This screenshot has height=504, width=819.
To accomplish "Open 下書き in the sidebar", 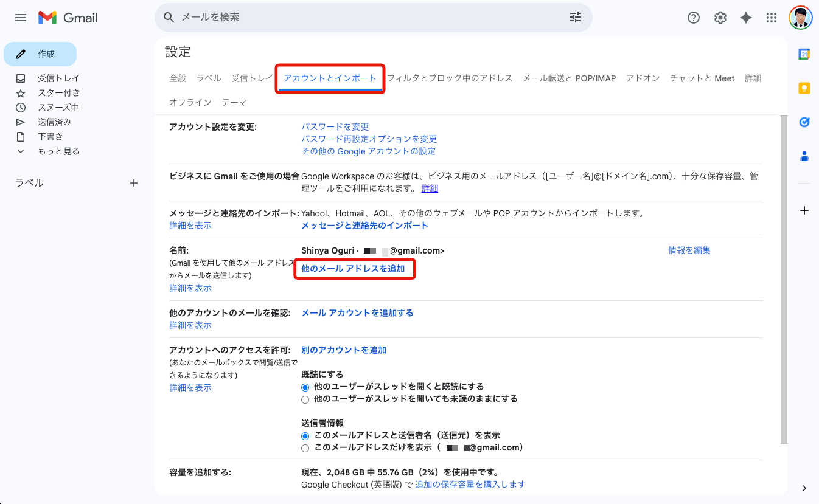I will click(x=51, y=137).
